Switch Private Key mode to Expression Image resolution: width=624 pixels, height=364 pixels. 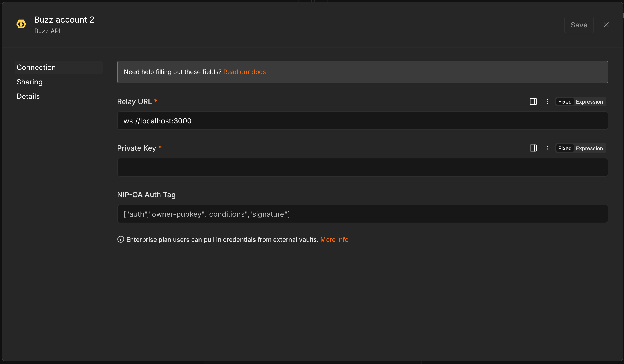[590, 148]
